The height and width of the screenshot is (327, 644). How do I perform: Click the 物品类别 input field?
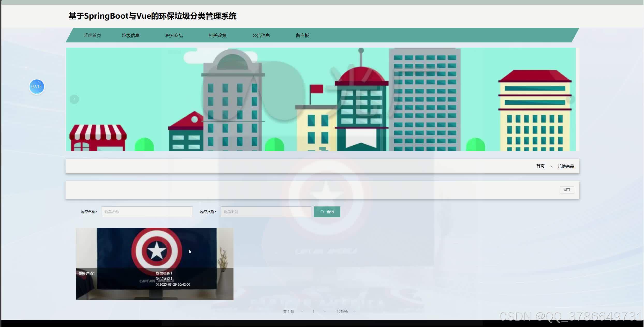pyautogui.click(x=266, y=212)
